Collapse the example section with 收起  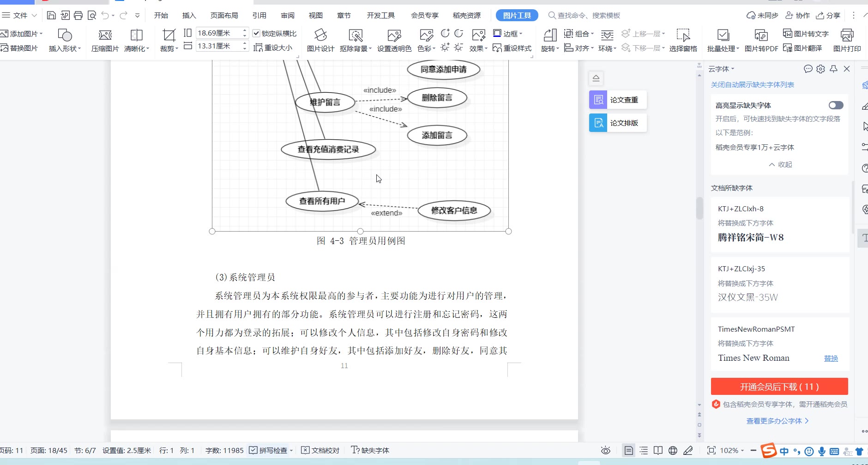(x=780, y=165)
